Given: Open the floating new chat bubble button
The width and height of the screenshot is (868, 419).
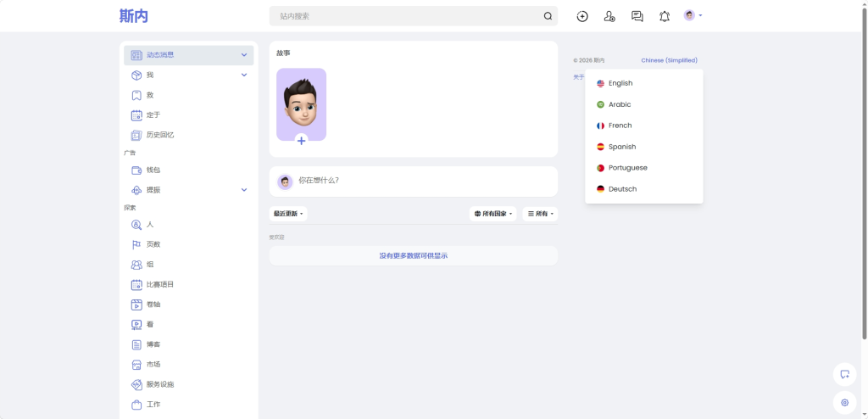Looking at the screenshot, I should tap(845, 374).
